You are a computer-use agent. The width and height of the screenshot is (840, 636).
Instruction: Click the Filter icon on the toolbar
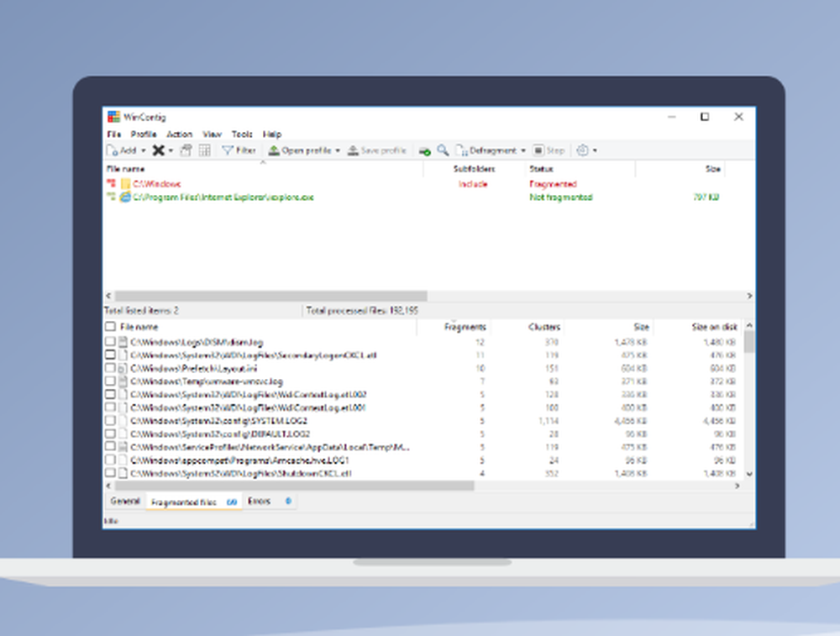(228, 150)
